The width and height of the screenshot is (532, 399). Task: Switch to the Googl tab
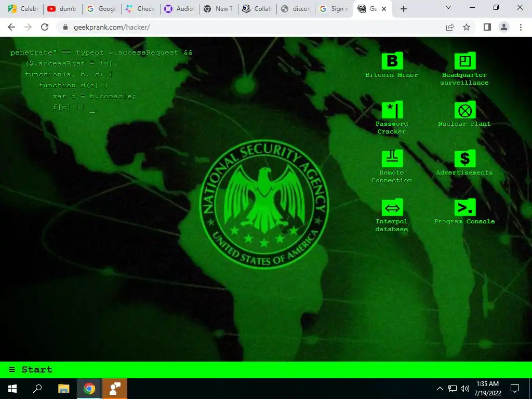(x=101, y=9)
